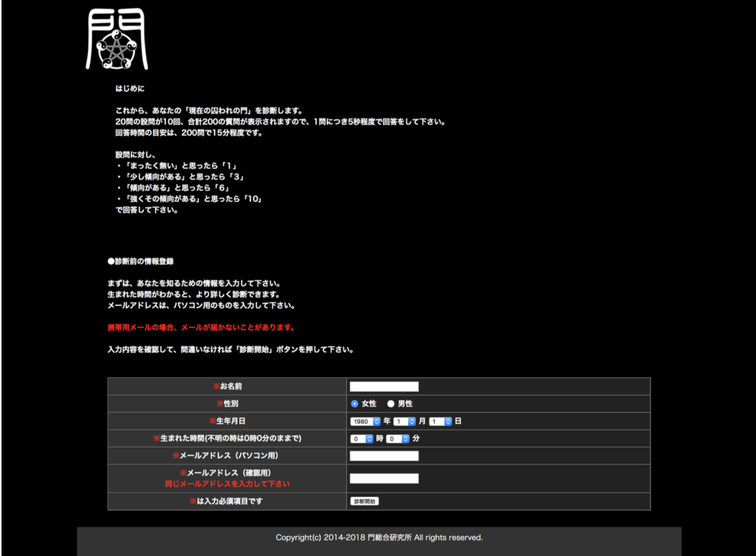The width and height of the screenshot is (756, 556).
Task: Select the 女性 radio button
Action: coord(354,404)
